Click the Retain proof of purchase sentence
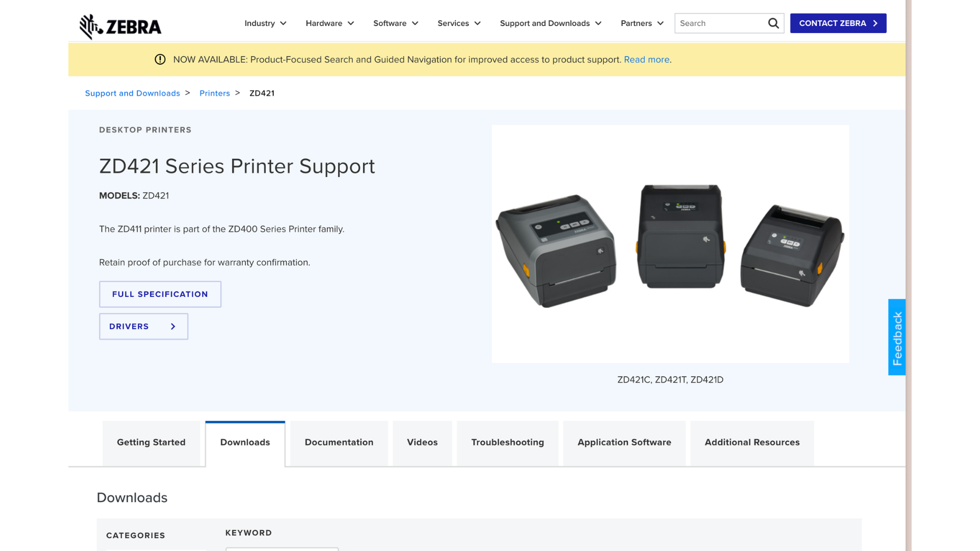980x551 pixels. click(x=205, y=263)
